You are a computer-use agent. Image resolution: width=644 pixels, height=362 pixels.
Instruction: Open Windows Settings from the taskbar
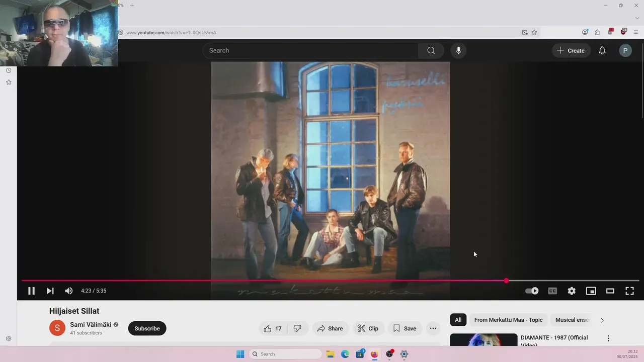click(404, 354)
